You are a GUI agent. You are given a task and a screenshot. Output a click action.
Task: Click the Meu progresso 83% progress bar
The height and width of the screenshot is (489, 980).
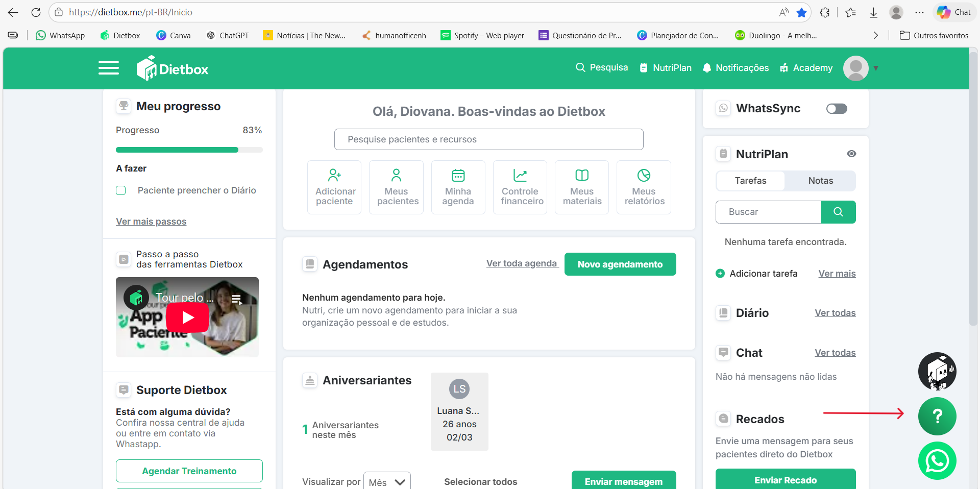point(189,150)
